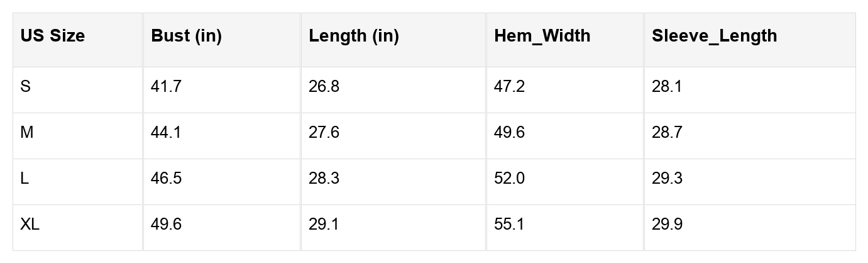Click the size XL row label
Image resolution: width=868 pixels, height=263 pixels.
pyautogui.click(x=30, y=224)
